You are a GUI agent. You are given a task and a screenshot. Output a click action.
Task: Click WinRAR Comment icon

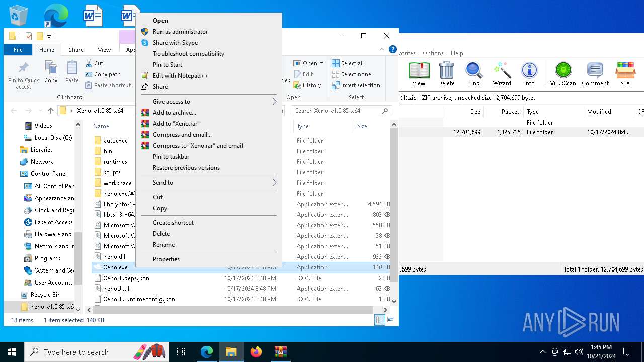pos(595,74)
